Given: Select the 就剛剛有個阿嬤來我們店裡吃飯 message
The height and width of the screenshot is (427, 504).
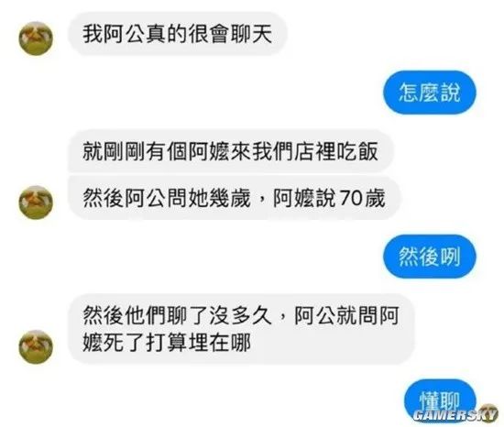Looking at the screenshot, I should pyautogui.click(x=230, y=151).
